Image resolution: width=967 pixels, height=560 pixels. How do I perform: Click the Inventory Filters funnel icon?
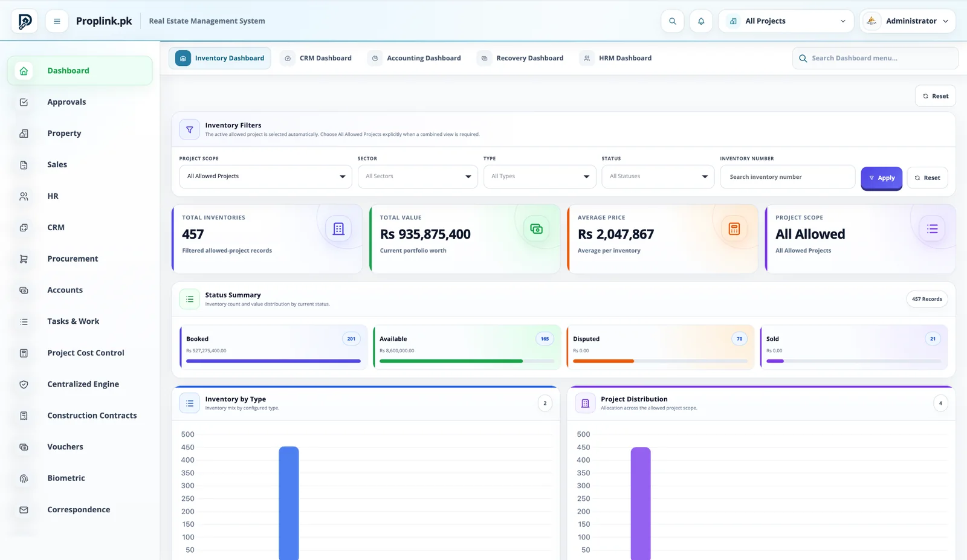coord(190,129)
